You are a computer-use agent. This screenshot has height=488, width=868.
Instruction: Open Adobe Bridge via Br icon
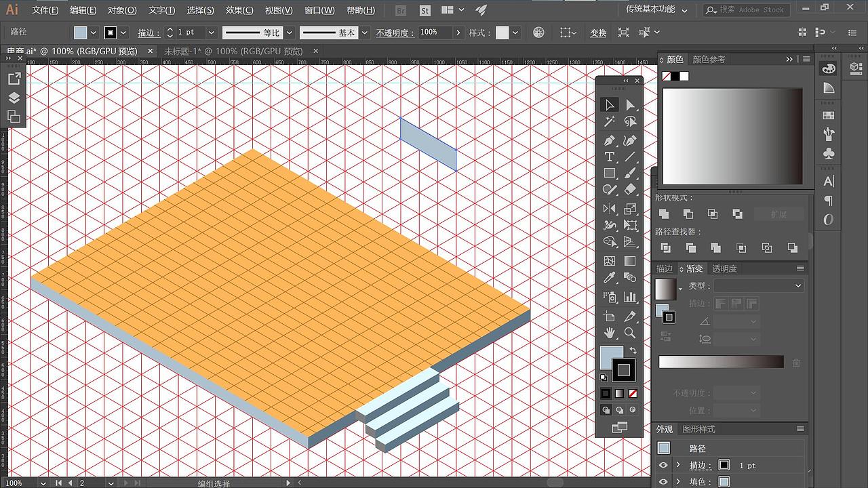[401, 10]
